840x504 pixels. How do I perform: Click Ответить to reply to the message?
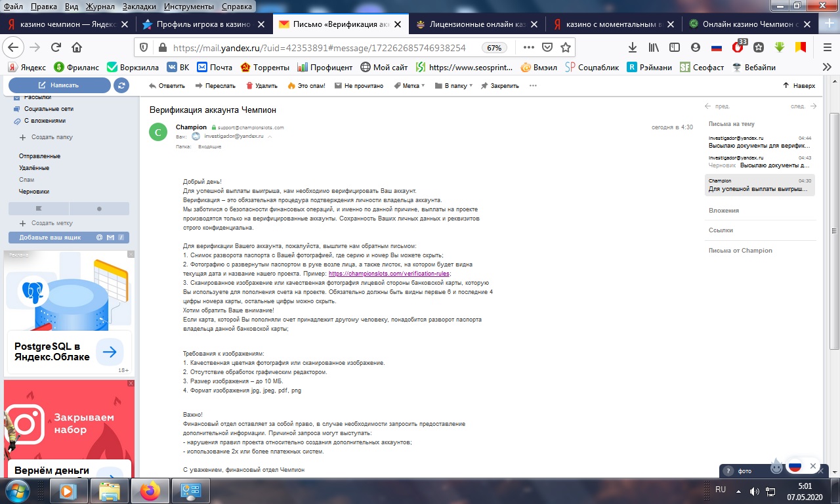(167, 85)
